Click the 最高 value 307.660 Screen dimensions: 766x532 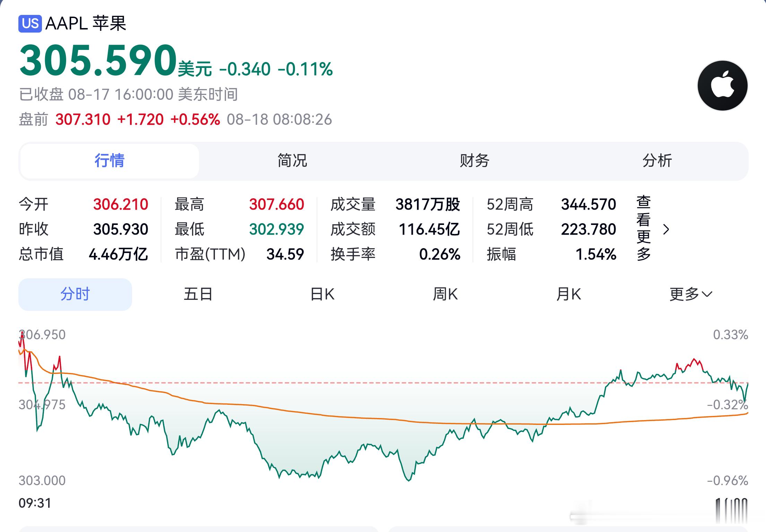pos(277,204)
